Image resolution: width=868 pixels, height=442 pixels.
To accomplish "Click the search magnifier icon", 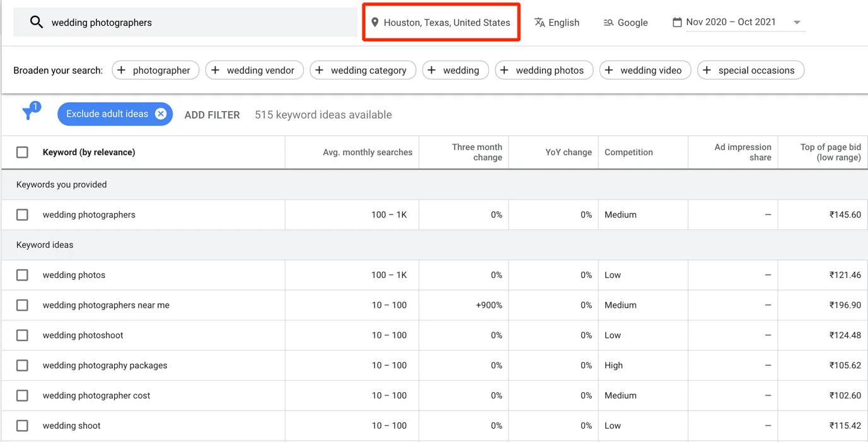I will tap(37, 23).
